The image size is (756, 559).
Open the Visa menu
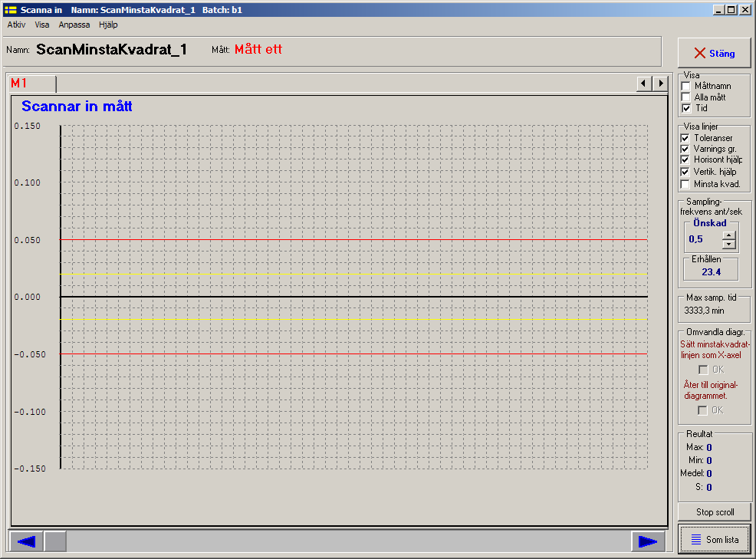pos(42,25)
